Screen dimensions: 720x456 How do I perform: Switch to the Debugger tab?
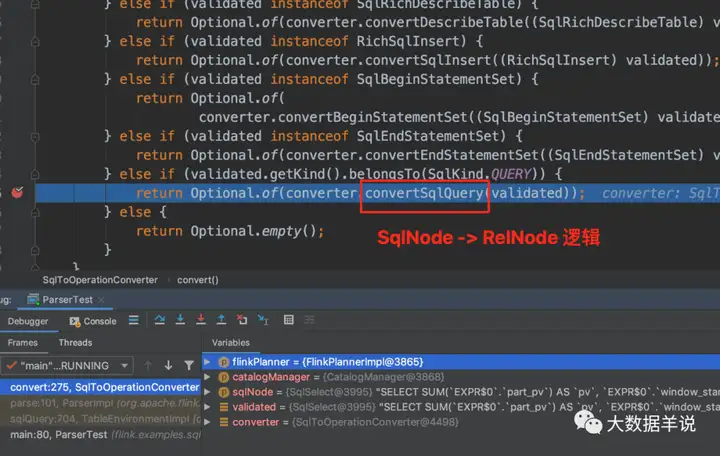(28, 321)
